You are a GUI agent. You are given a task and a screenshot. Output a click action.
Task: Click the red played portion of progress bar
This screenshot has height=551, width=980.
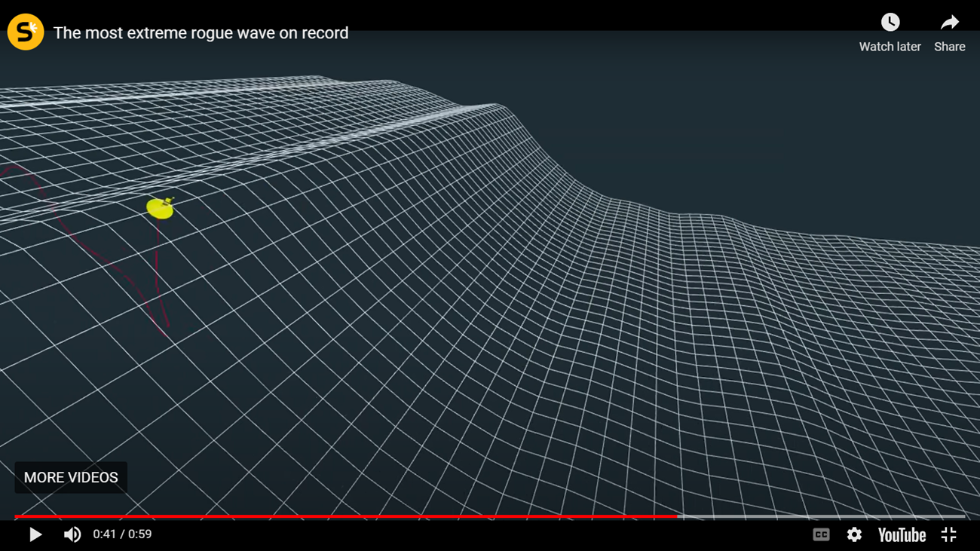pyautogui.click(x=339, y=517)
